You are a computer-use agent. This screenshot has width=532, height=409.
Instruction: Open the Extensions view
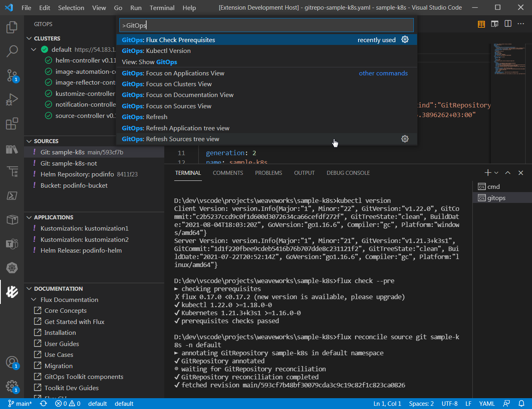coord(12,124)
